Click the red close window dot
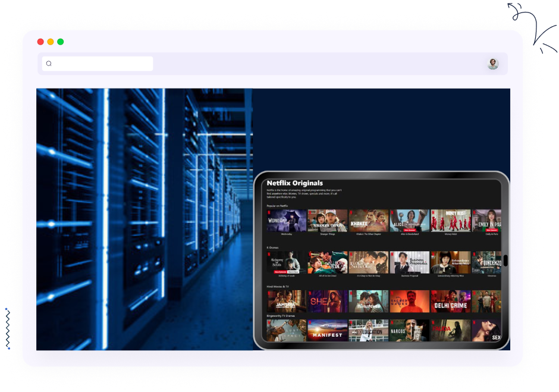Viewport: 559px width, 392px height. 40,42
